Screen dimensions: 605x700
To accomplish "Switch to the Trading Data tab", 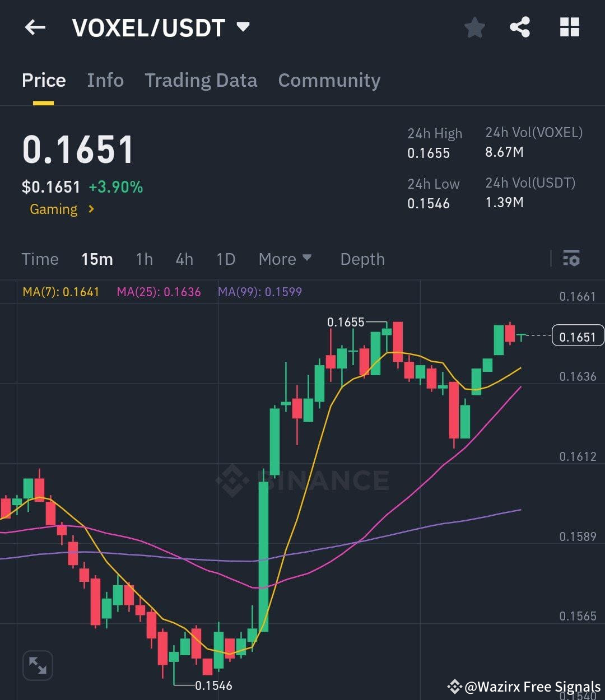I will (201, 80).
